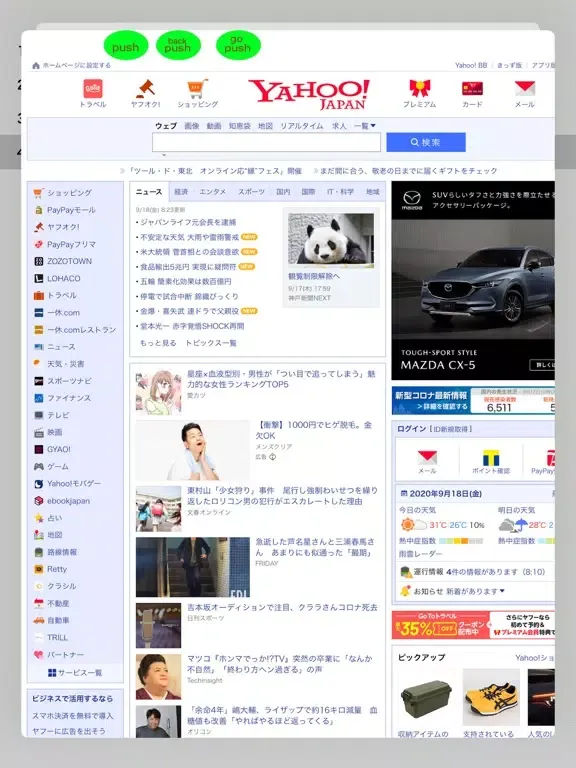Click the small arrow below the search box
The image size is (576, 768).
[164, 155]
